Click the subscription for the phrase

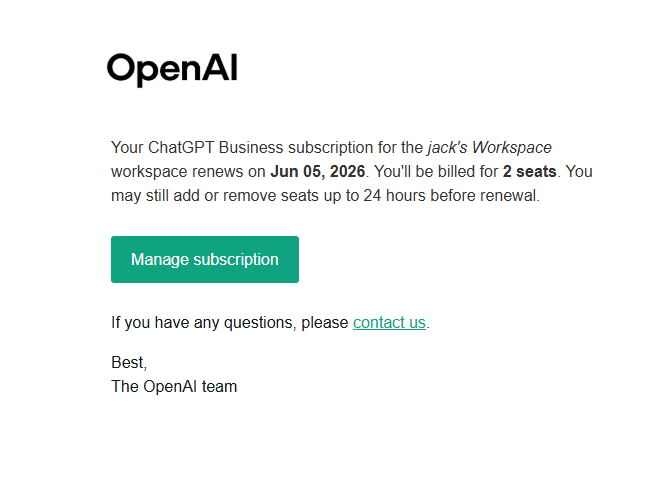tap(355, 148)
